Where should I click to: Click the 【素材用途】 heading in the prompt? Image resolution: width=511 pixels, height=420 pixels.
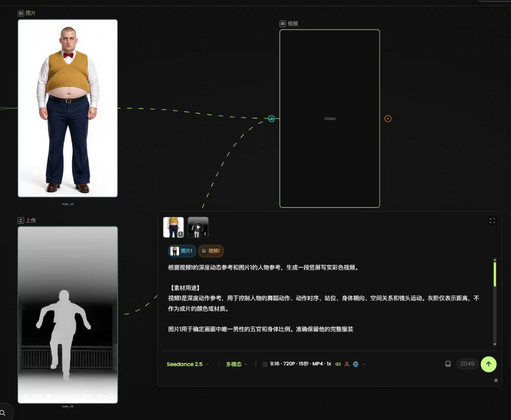coord(185,288)
